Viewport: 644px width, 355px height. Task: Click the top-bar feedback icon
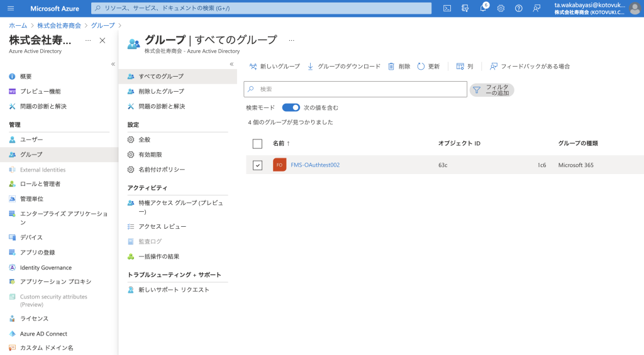point(536,8)
